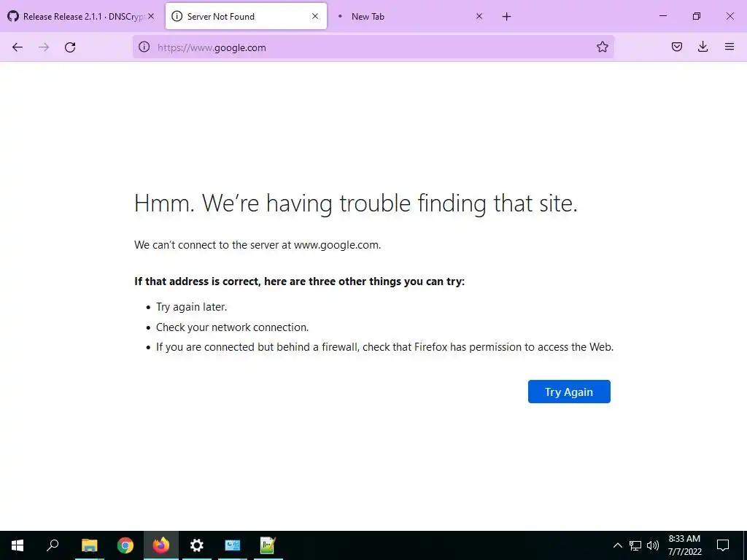Bookmark this page with the star
The image size is (747, 560).
click(602, 47)
